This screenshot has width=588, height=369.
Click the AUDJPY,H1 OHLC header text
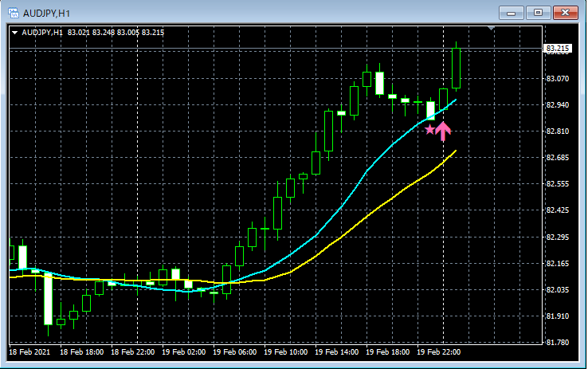coord(93,33)
